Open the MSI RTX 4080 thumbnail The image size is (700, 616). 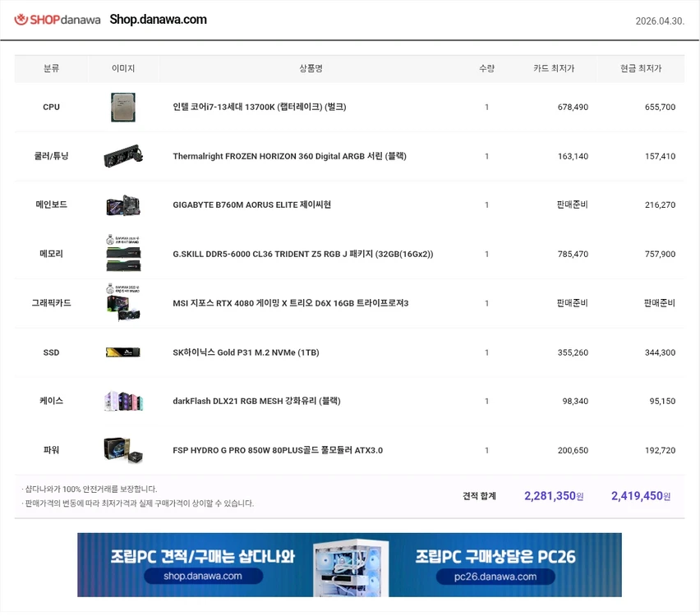point(123,302)
